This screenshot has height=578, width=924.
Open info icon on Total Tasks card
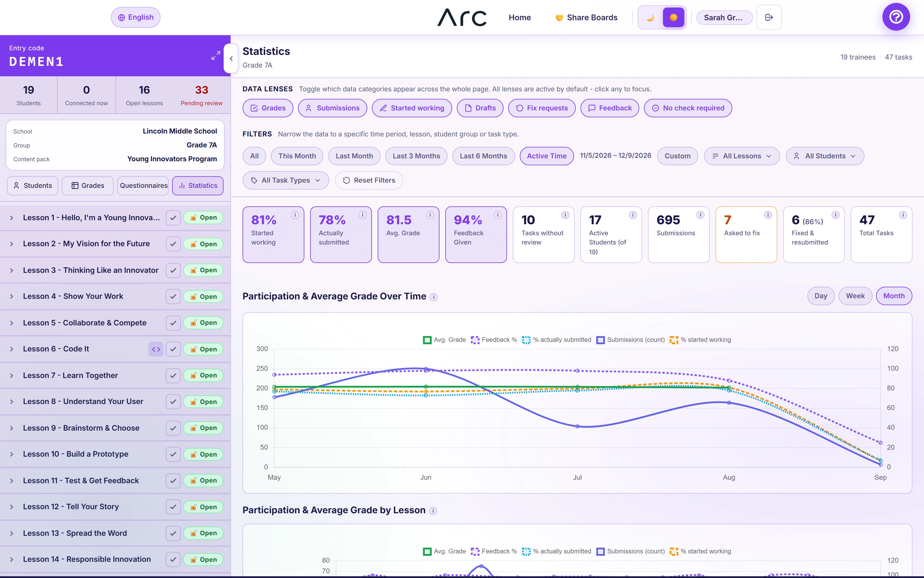pyautogui.click(x=903, y=215)
